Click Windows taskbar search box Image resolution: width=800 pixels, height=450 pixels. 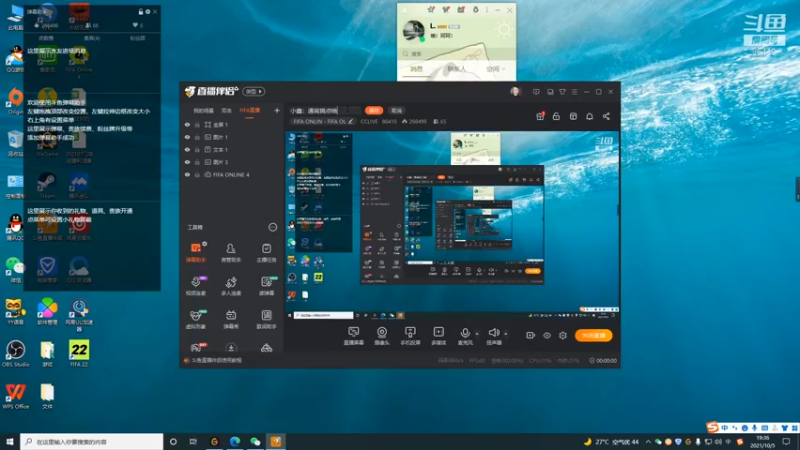click(x=92, y=442)
